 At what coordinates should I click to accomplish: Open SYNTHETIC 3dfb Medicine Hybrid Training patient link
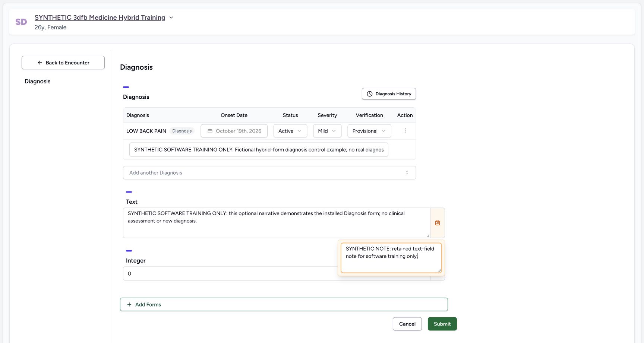click(x=100, y=18)
